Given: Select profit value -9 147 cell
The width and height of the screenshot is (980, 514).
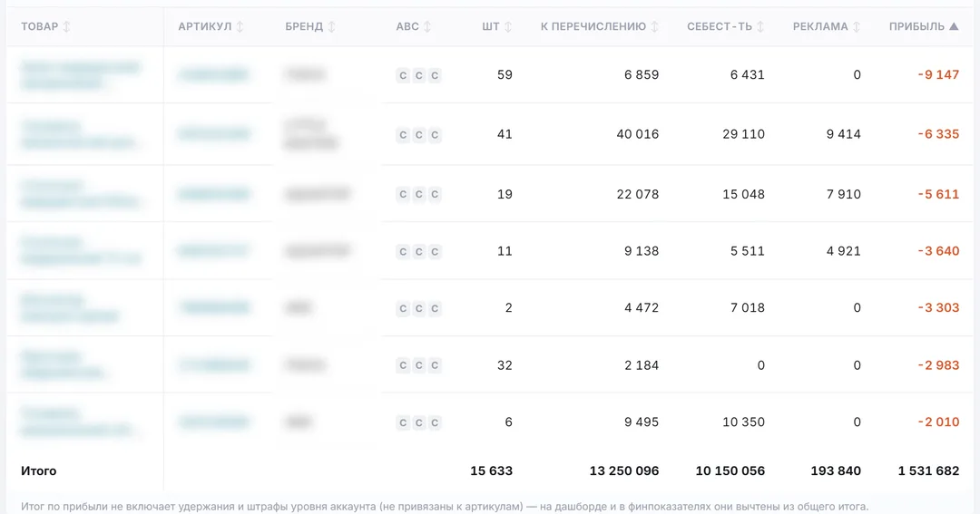Looking at the screenshot, I should [x=938, y=75].
